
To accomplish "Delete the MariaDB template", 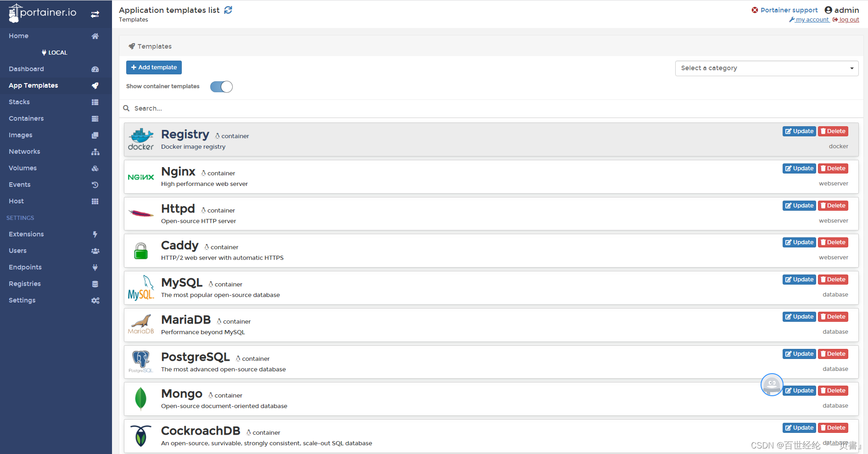I will point(833,317).
